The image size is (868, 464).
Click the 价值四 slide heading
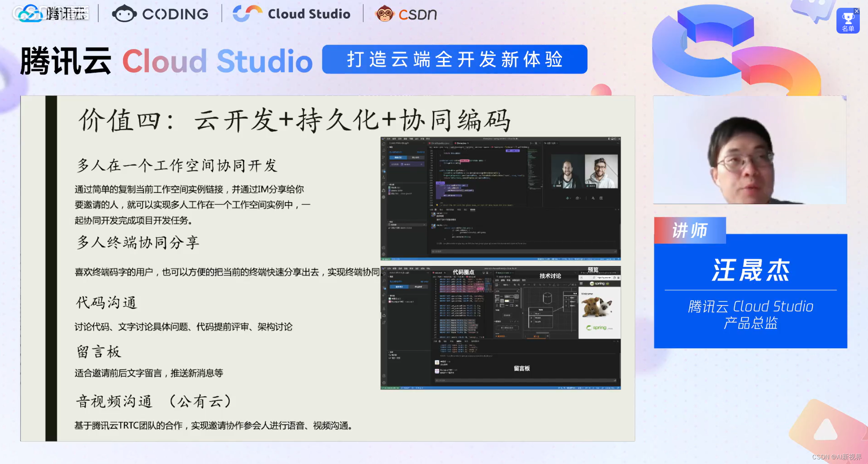click(x=294, y=120)
